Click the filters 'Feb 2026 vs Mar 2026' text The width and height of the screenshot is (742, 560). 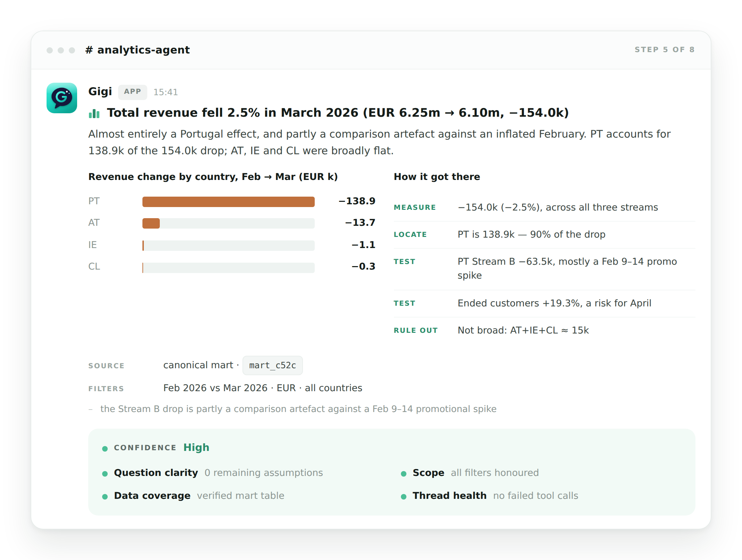point(263,388)
